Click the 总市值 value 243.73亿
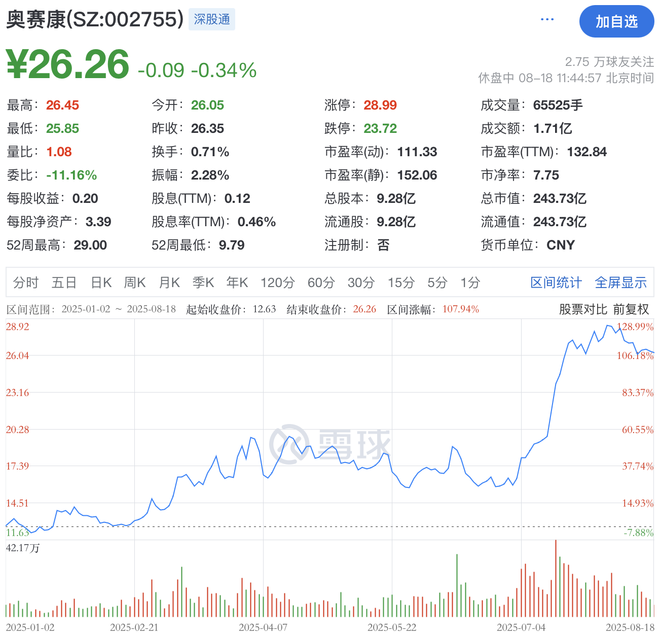Screen dimensions: 660x635 pyautogui.click(x=559, y=198)
